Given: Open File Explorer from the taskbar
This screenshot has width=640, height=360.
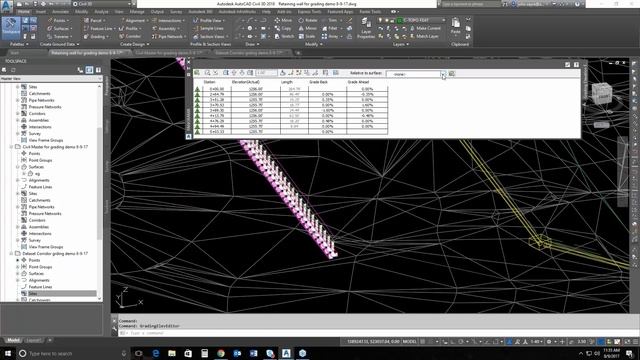Looking at the screenshot, I should (172, 353).
